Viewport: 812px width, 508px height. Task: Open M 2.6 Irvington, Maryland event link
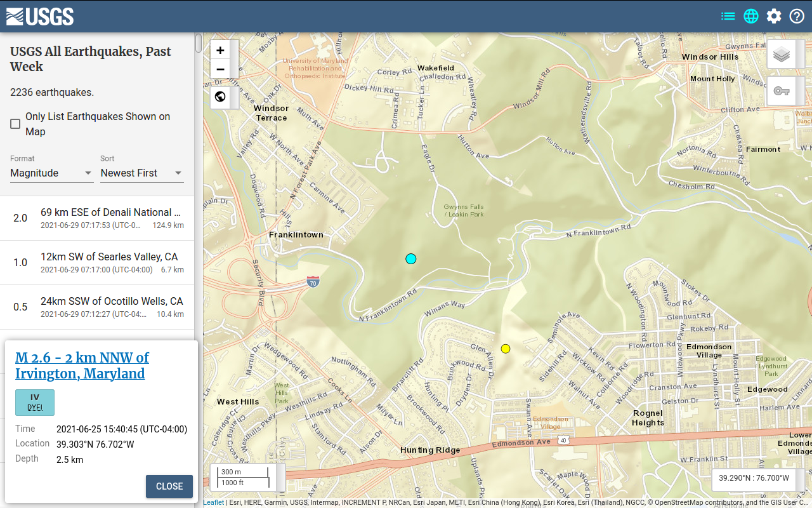(x=82, y=365)
